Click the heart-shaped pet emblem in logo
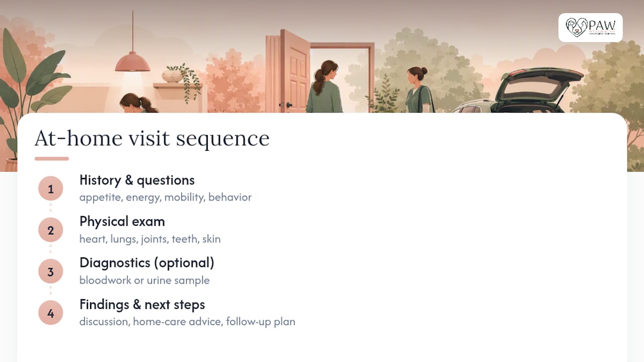This screenshot has width=644, height=362. [577, 28]
